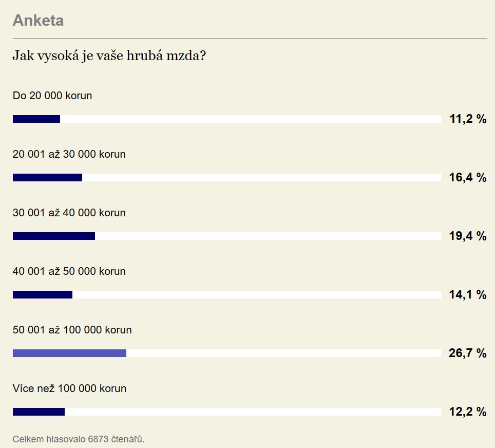Choose the '40 001 až 50 000 korun' option

[69, 271]
